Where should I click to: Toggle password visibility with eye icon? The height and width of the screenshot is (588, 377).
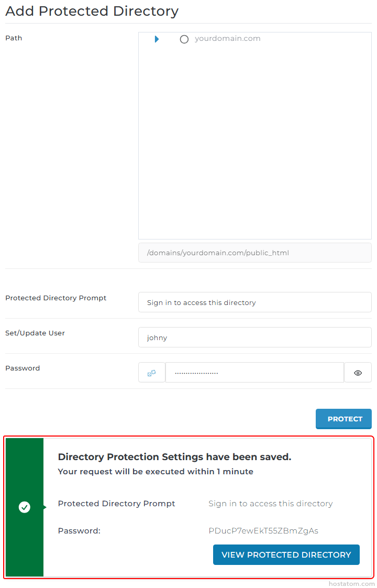[358, 373]
